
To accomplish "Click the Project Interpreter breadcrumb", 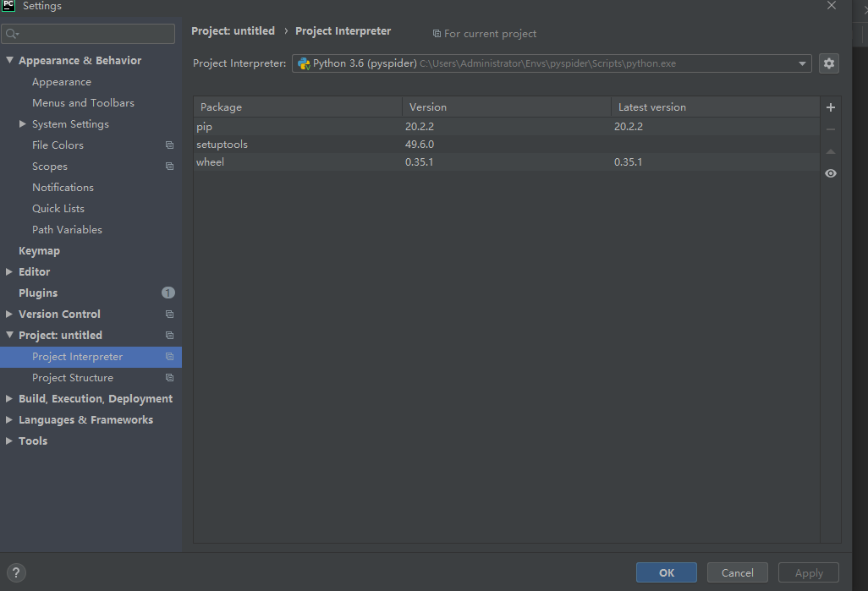I will (343, 31).
